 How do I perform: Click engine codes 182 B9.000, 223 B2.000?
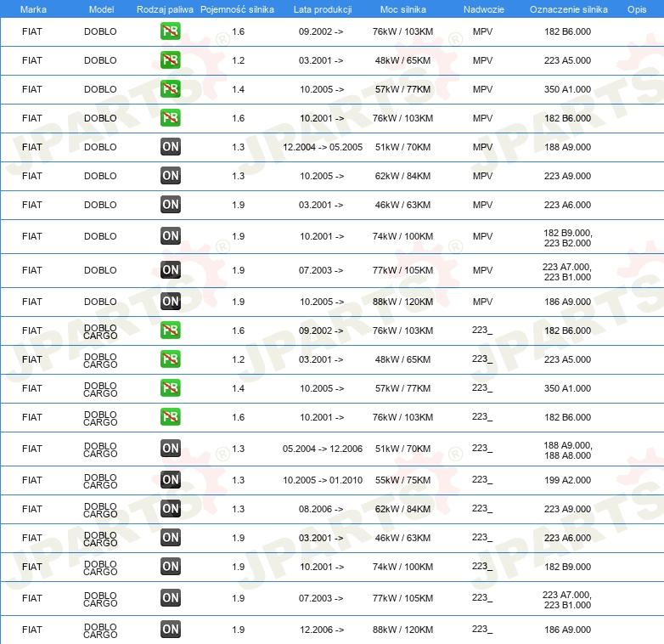pyautogui.click(x=567, y=238)
